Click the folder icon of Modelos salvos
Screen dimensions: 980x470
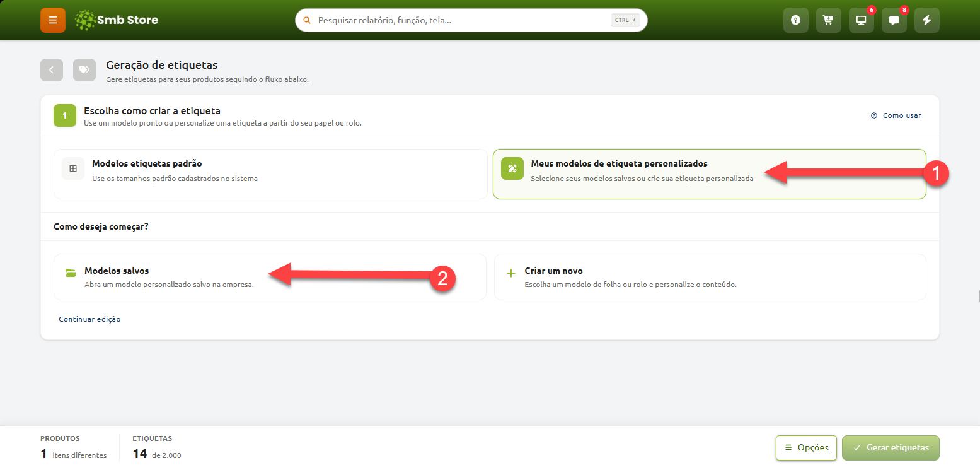[71, 273]
